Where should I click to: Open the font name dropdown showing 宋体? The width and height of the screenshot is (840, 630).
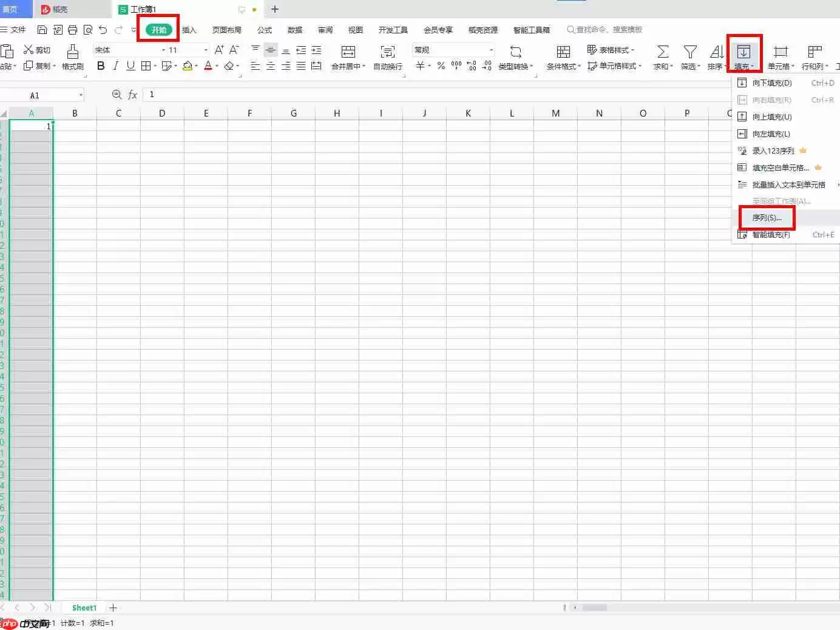pos(163,50)
